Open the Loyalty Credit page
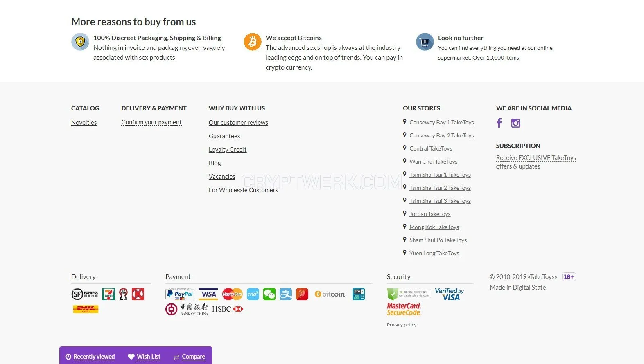This screenshot has width=644, height=364. (228, 150)
